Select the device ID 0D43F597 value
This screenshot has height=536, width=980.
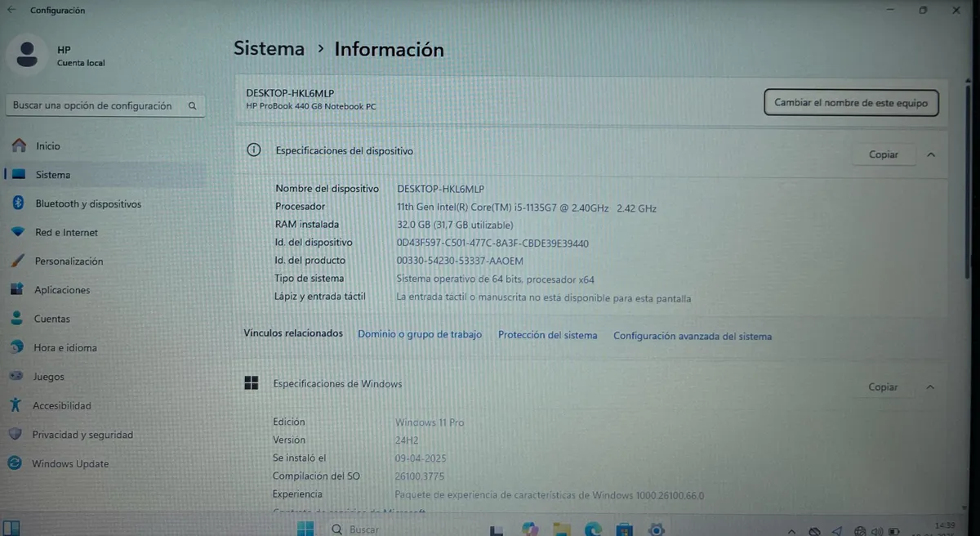pyautogui.click(x=492, y=243)
